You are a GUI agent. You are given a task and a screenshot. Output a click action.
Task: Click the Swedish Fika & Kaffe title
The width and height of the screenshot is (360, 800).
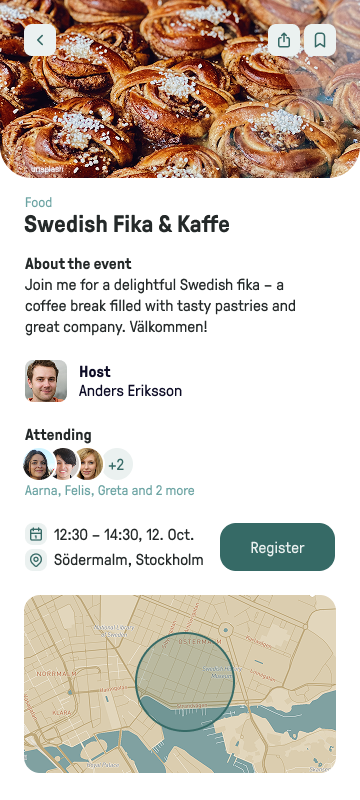pyautogui.click(x=127, y=224)
